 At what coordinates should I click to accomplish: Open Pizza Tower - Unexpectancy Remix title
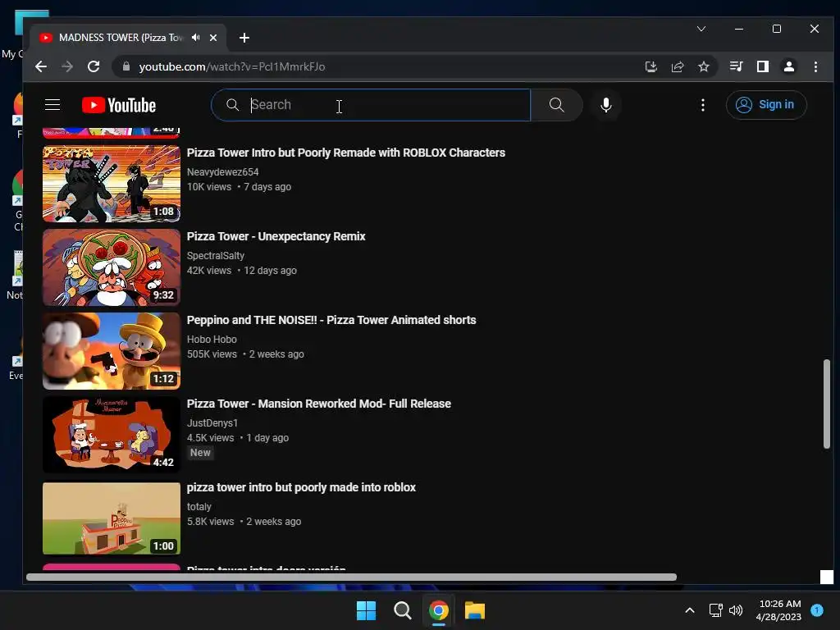(276, 236)
